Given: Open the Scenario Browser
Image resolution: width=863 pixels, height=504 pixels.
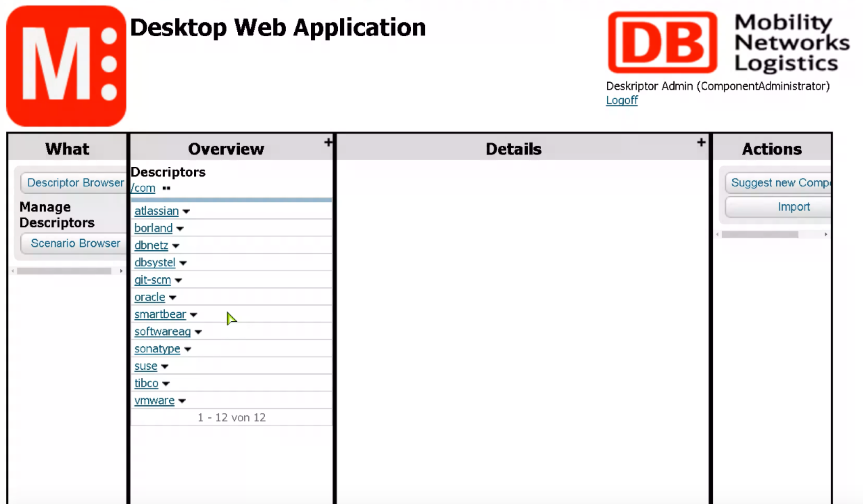Looking at the screenshot, I should click(x=75, y=244).
